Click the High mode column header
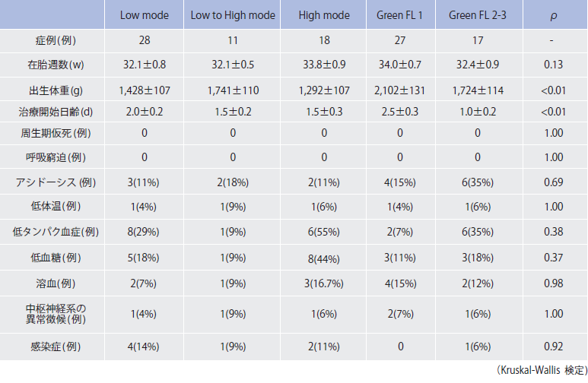 coord(324,14)
